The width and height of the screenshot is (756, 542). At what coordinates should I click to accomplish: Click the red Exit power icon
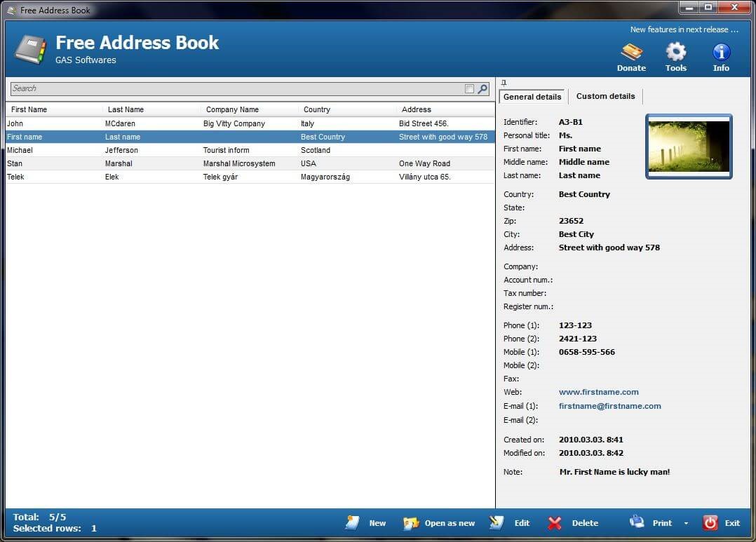coord(710,522)
